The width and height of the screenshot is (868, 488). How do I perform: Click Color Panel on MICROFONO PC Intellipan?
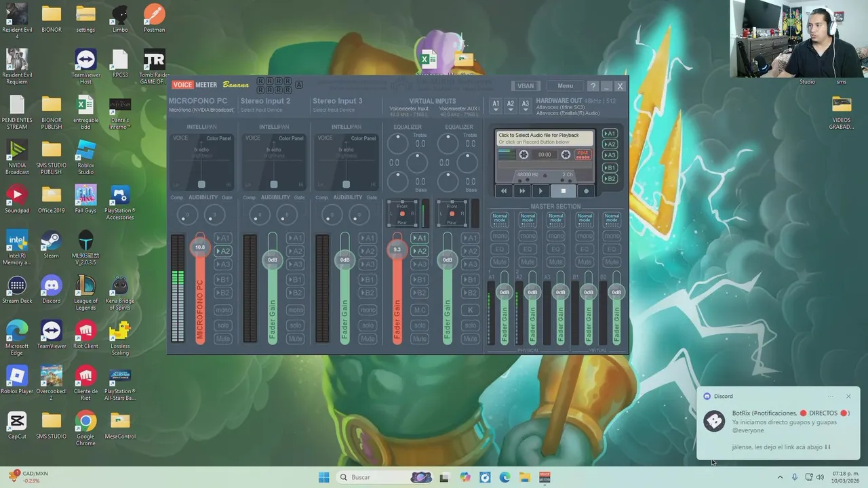(218, 138)
